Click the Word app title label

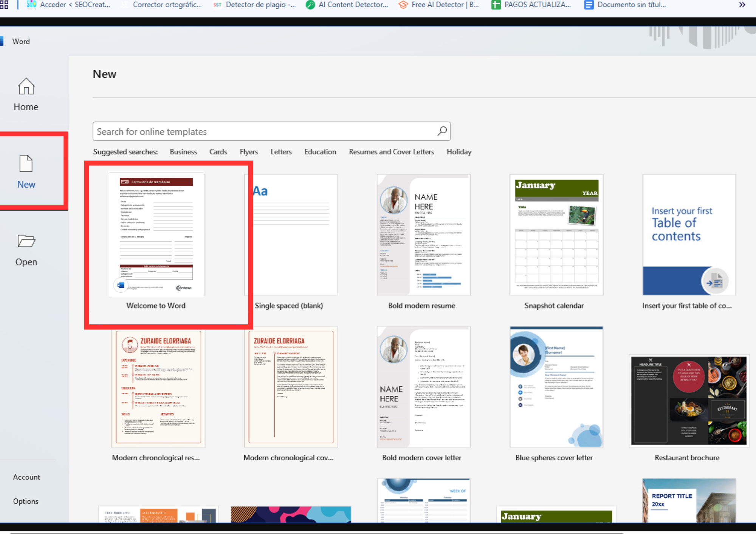pyautogui.click(x=21, y=42)
